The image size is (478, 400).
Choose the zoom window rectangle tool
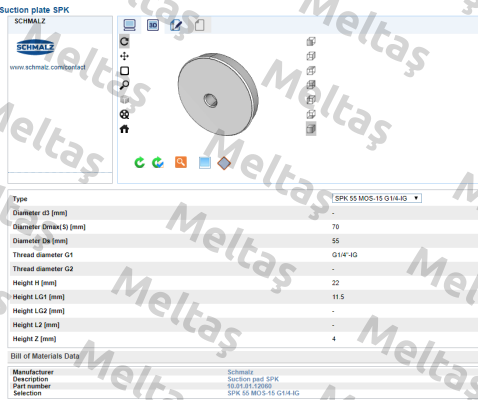(124, 71)
